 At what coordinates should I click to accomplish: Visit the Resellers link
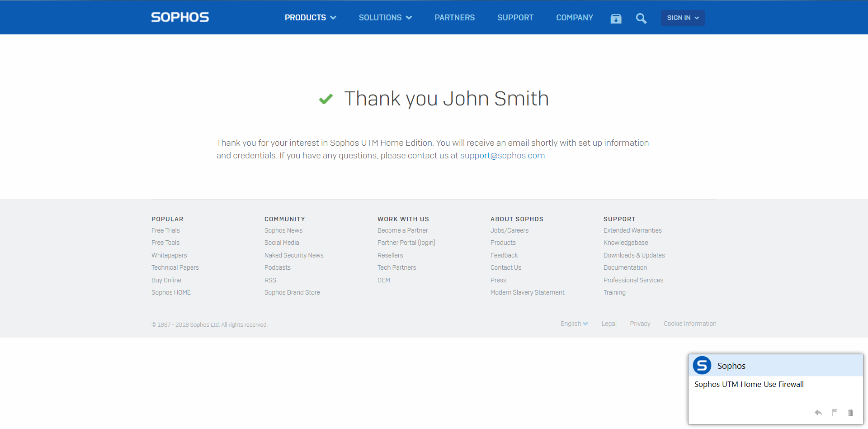point(390,255)
